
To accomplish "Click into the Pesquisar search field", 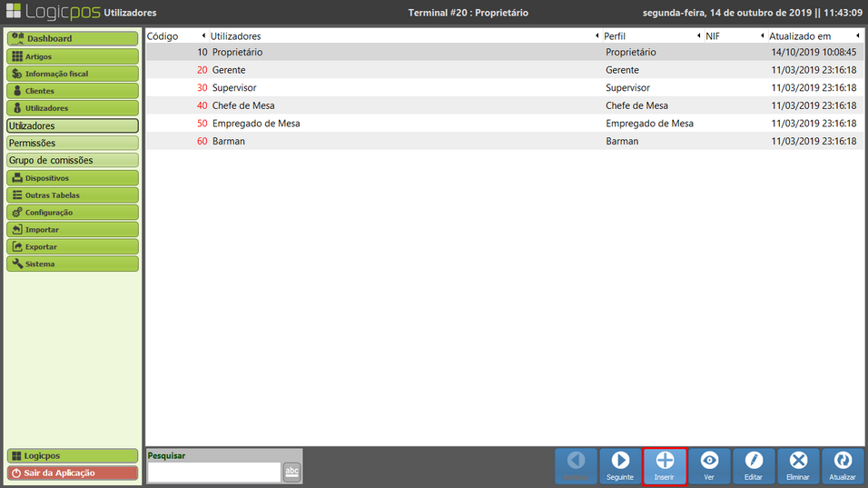I will click(x=213, y=472).
